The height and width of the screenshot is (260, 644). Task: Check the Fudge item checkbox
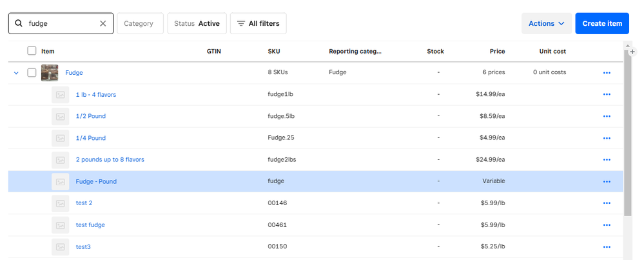32,73
